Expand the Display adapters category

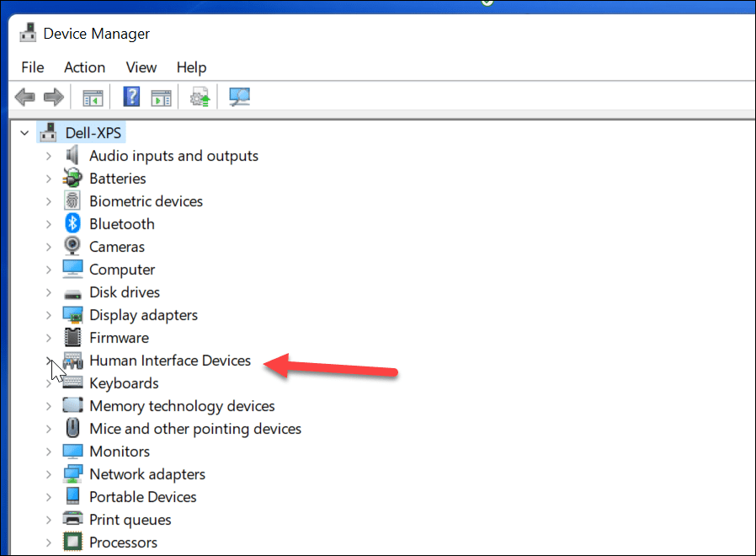(x=49, y=314)
